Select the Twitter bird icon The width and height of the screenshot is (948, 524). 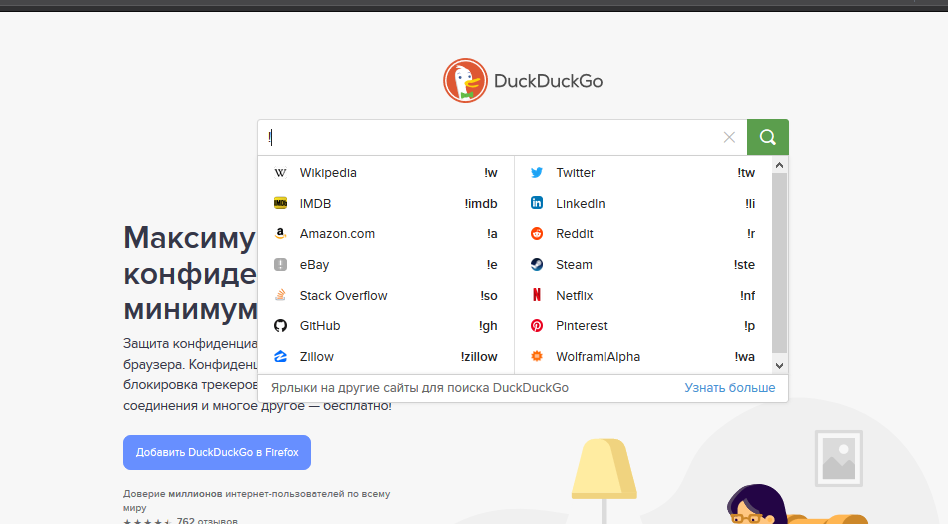tap(537, 173)
